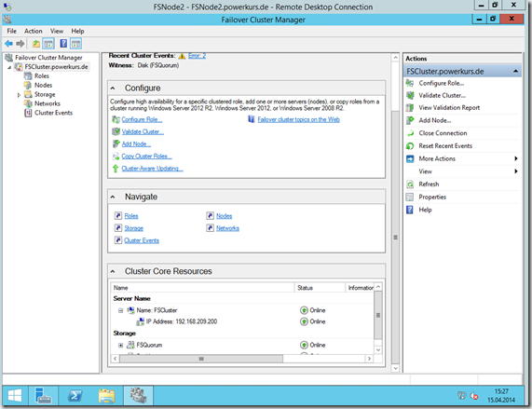Click View Validation Report action
The width and height of the screenshot is (532, 409).
point(449,107)
